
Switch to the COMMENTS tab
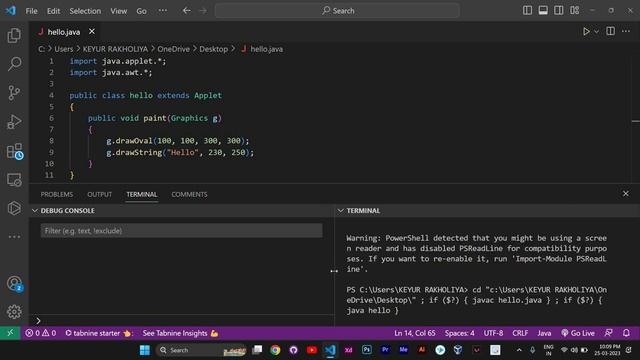pos(189,194)
